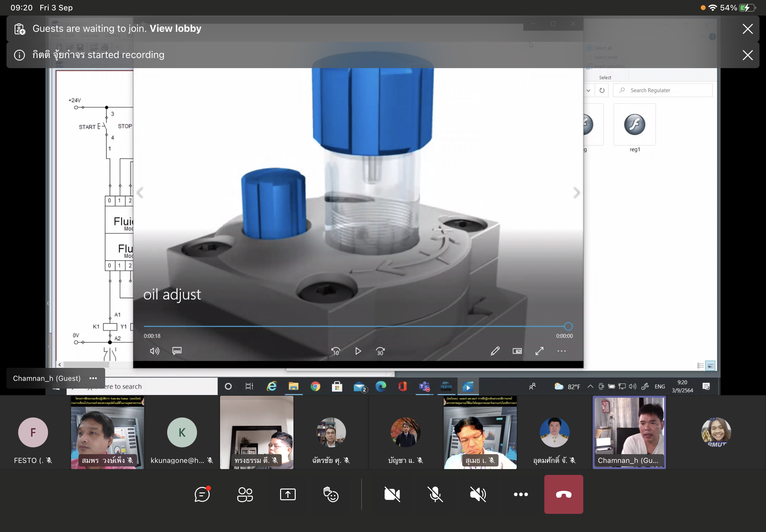766x532 pixels.
Task: Select kkunagone participant tile
Action: point(182,432)
